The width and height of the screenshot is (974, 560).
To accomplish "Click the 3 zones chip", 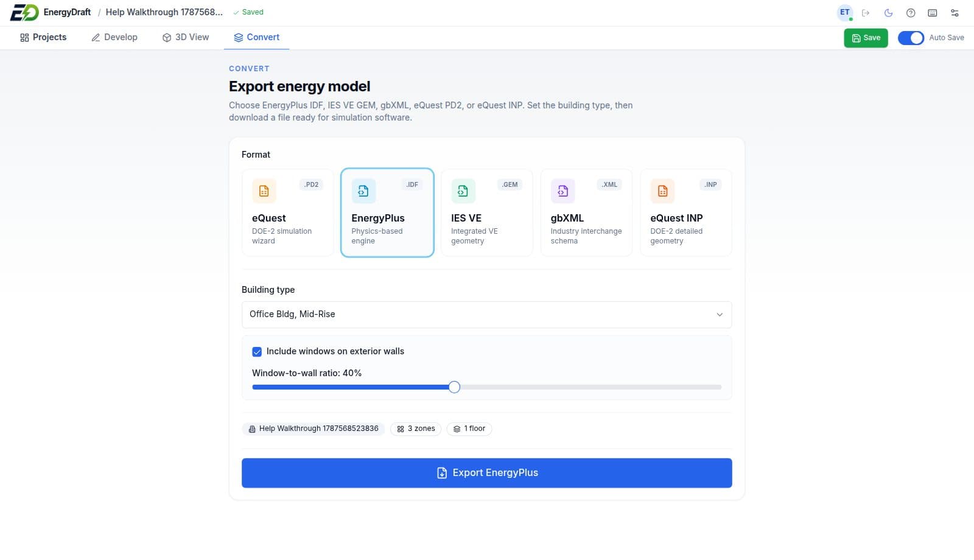I will [x=416, y=429].
